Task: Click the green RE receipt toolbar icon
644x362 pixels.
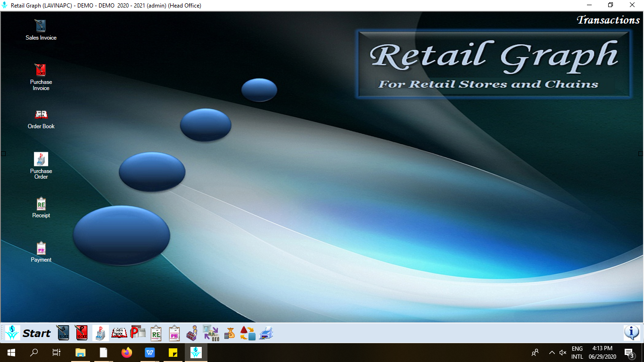Action: click(x=156, y=333)
